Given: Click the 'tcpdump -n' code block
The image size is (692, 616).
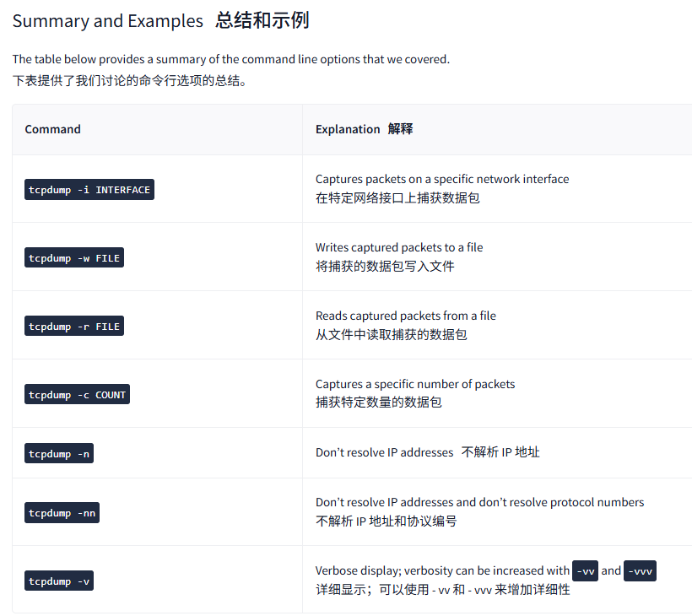Looking at the screenshot, I should click(59, 454).
